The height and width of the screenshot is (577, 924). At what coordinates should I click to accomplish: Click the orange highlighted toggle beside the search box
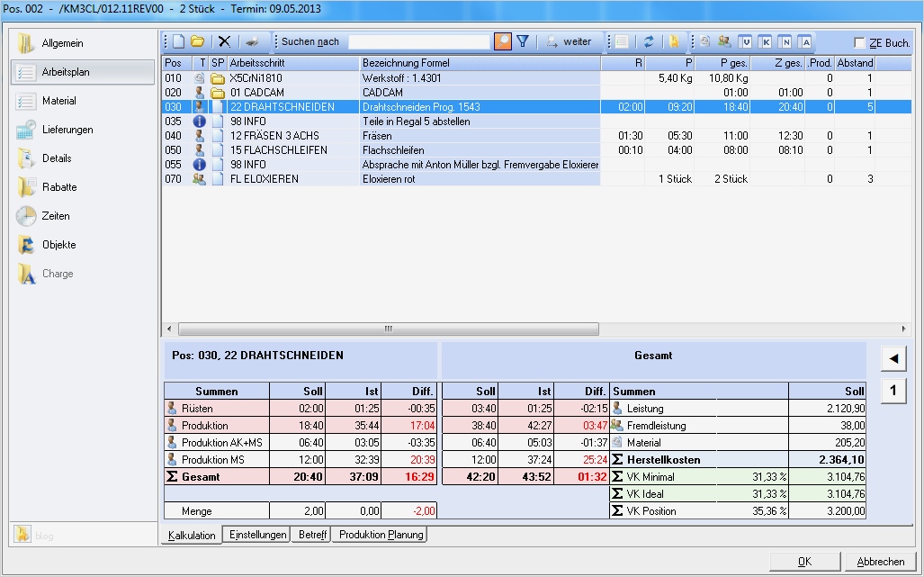[505, 41]
